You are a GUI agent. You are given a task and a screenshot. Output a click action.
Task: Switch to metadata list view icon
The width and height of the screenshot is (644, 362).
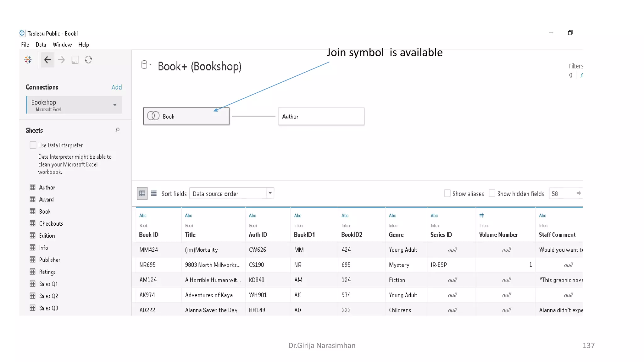[x=154, y=193]
